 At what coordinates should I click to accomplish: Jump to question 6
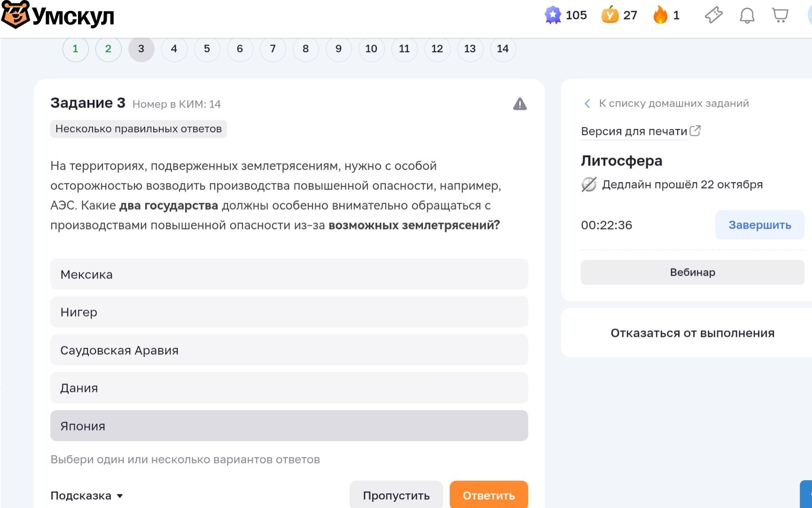tap(240, 49)
